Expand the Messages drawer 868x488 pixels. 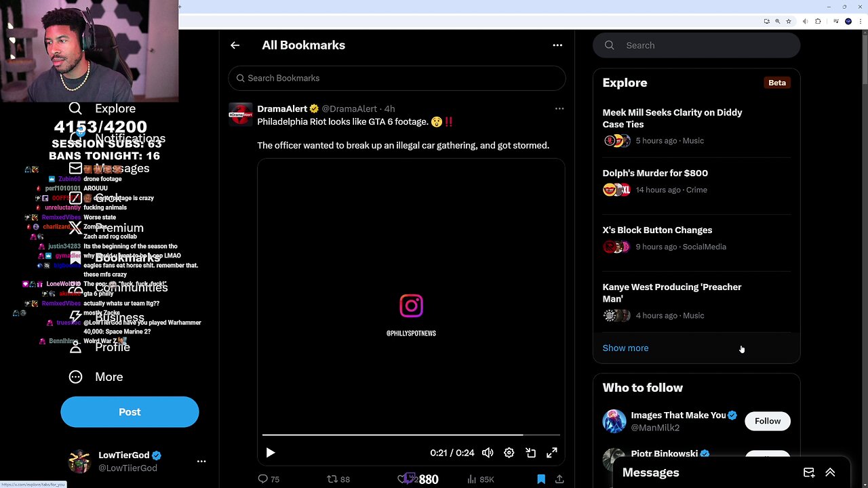coord(830,472)
